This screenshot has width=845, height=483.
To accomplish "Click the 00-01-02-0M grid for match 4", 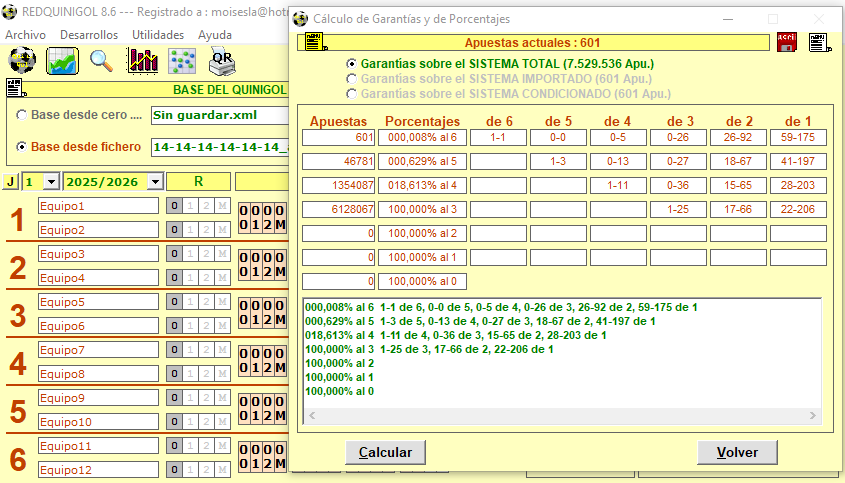I will click(262, 361).
